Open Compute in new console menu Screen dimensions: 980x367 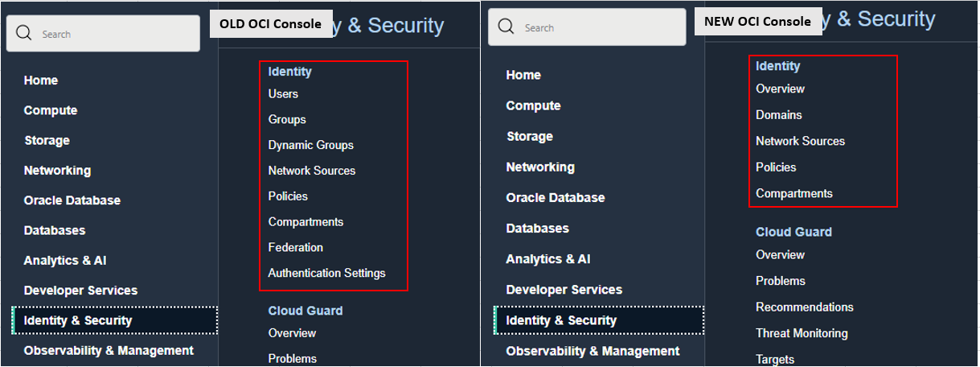(x=533, y=105)
